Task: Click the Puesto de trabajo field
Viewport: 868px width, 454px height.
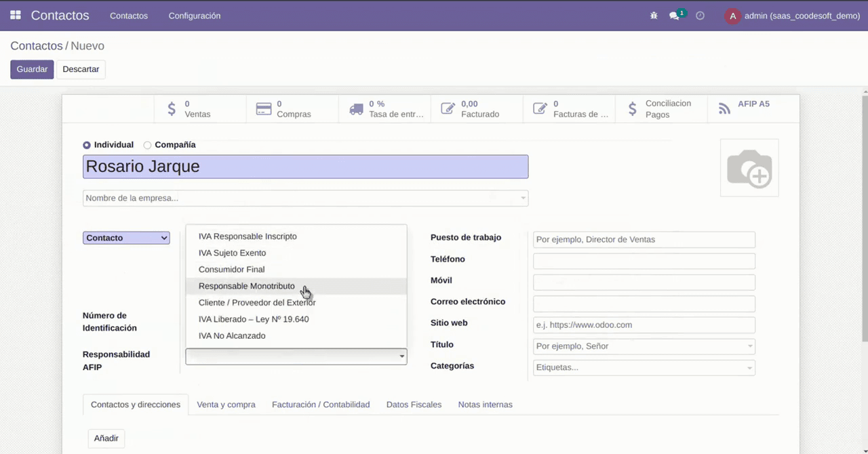Action: click(x=644, y=239)
